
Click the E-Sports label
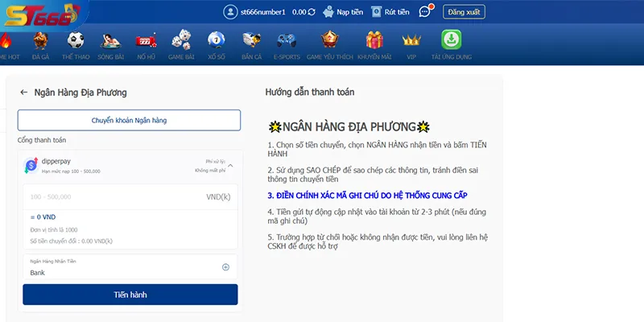coord(287,57)
